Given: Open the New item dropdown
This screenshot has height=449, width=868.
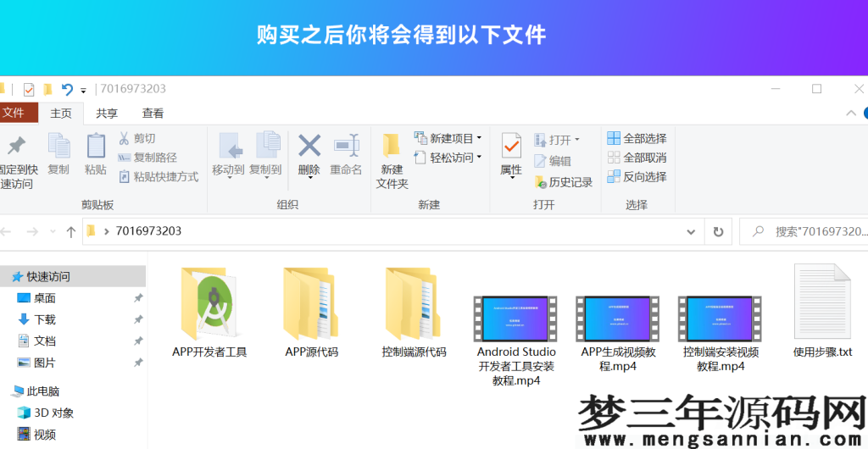Looking at the screenshot, I should [x=448, y=138].
